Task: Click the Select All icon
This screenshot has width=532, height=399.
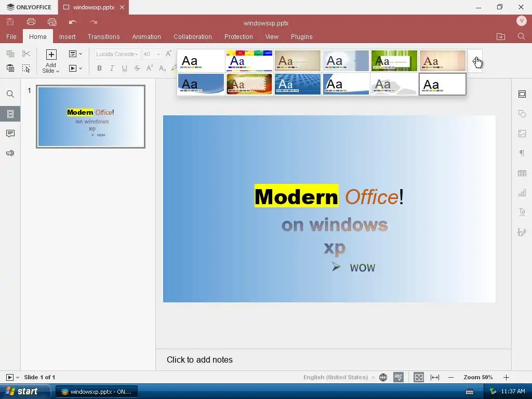Action: tap(26, 68)
